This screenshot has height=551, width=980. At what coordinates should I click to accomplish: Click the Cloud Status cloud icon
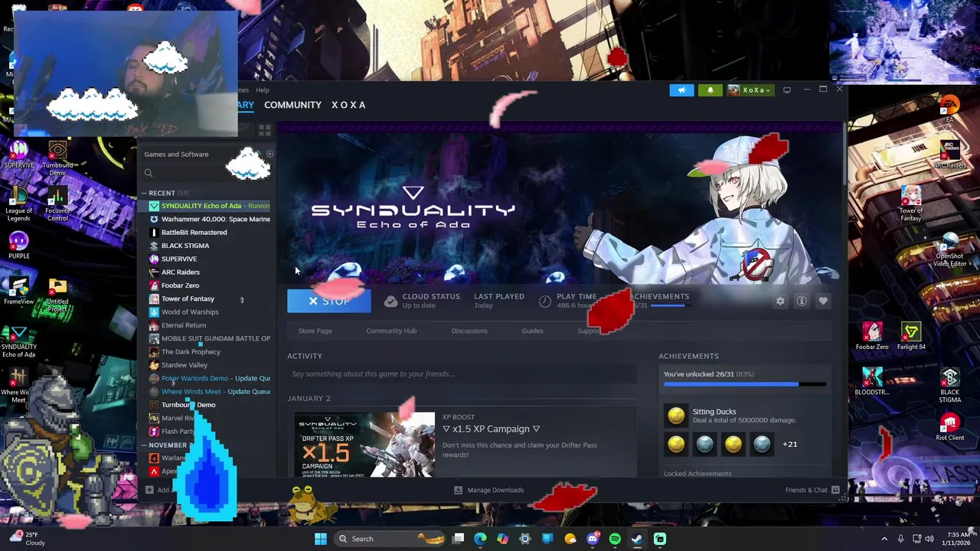tap(390, 301)
